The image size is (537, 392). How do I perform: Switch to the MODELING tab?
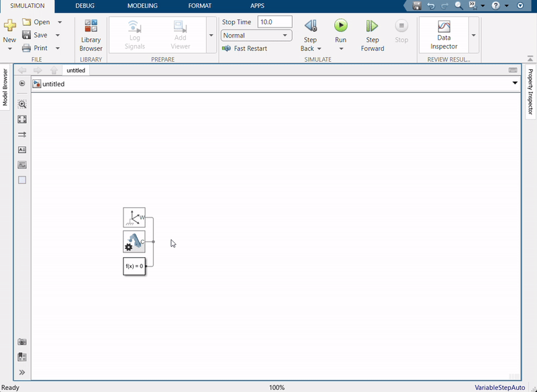click(142, 5)
